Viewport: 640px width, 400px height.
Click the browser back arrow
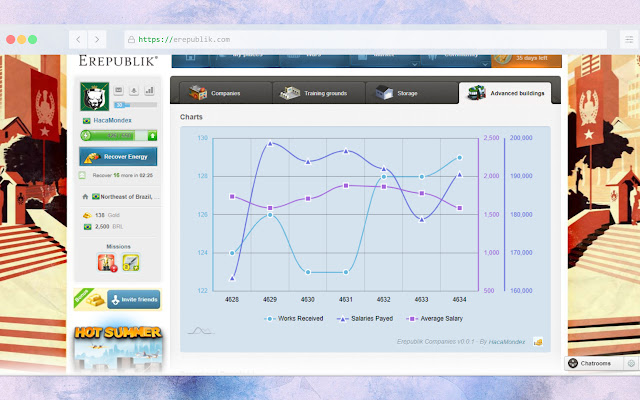[78, 40]
